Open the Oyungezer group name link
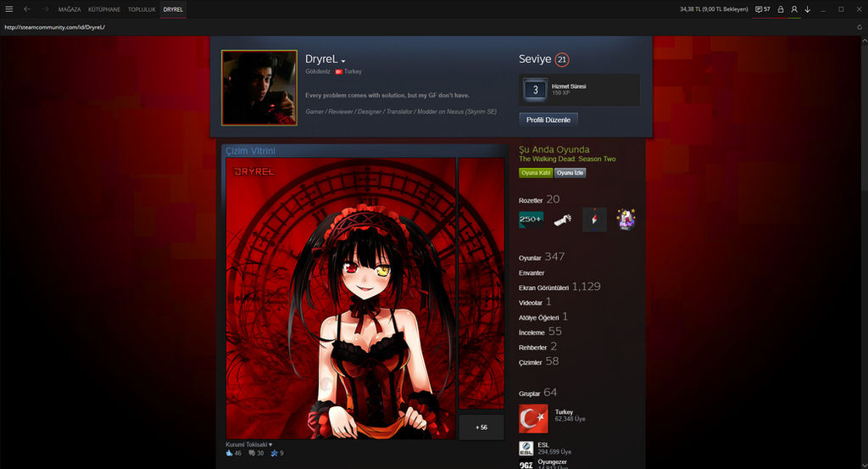868x469 pixels. [553, 462]
